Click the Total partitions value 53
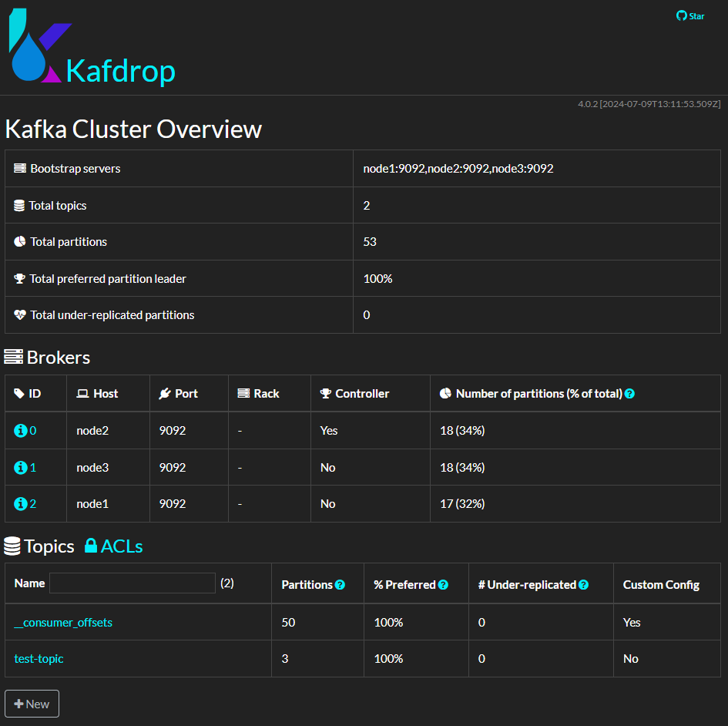Image resolution: width=728 pixels, height=726 pixels. (370, 241)
